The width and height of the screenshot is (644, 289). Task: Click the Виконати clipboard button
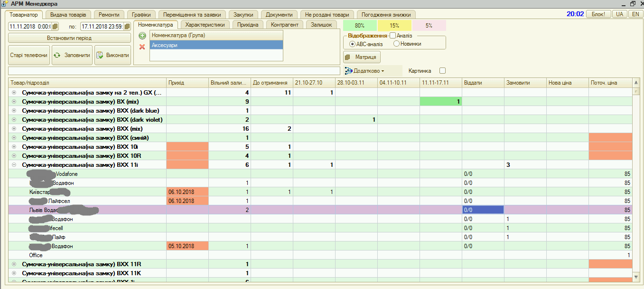pyautogui.click(x=112, y=55)
